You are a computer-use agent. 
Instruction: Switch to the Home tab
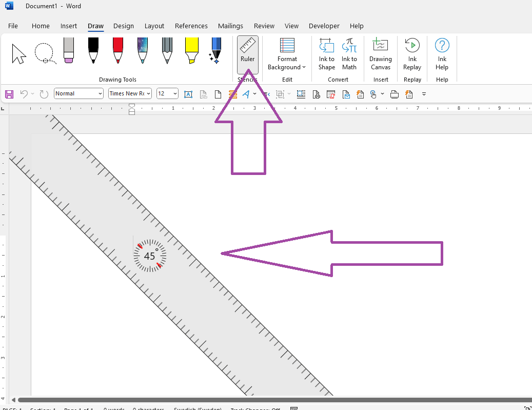pyautogui.click(x=41, y=26)
